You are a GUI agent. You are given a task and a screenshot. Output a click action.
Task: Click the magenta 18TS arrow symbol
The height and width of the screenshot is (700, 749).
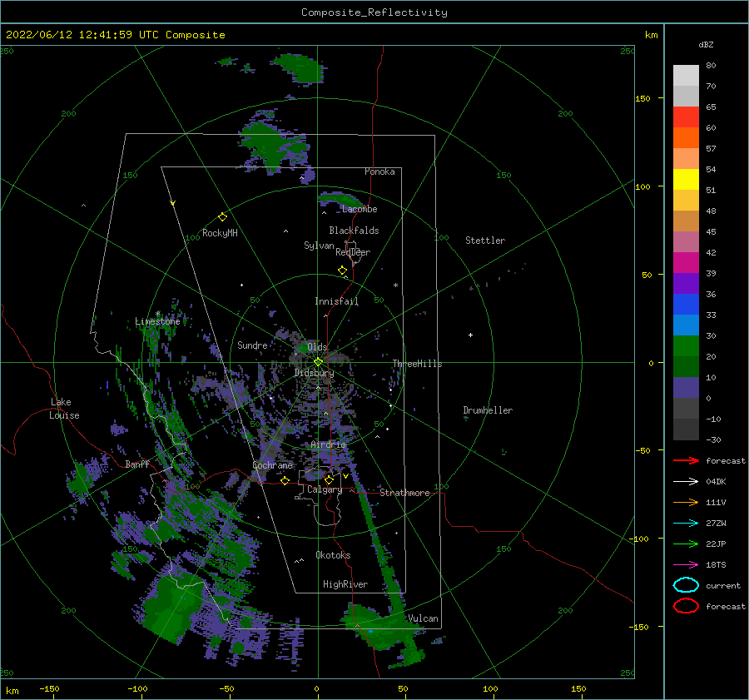point(686,565)
